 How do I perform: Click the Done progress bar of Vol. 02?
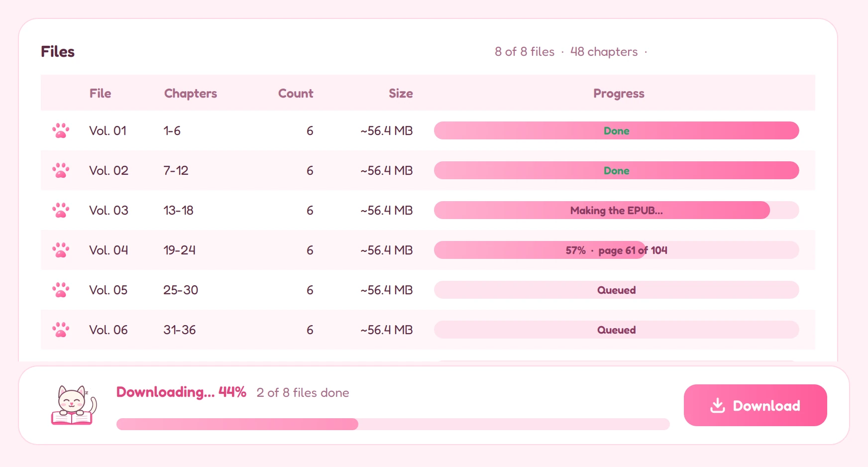point(616,170)
